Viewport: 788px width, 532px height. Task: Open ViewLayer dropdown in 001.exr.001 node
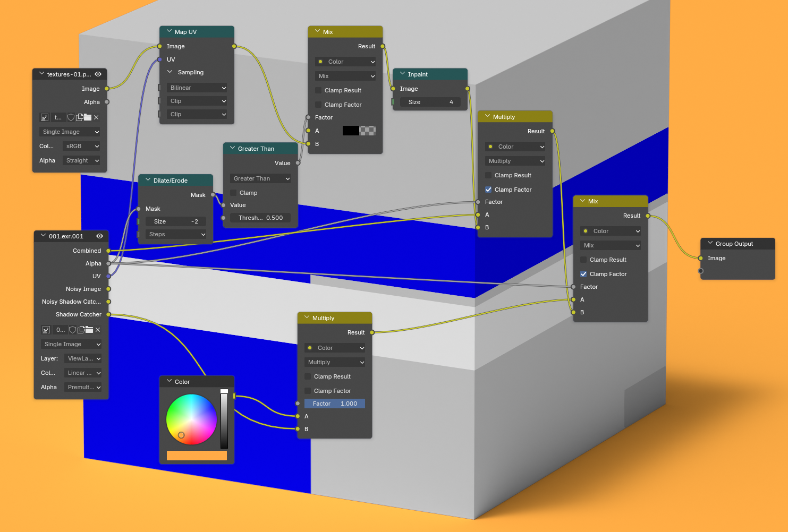coord(83,358)
